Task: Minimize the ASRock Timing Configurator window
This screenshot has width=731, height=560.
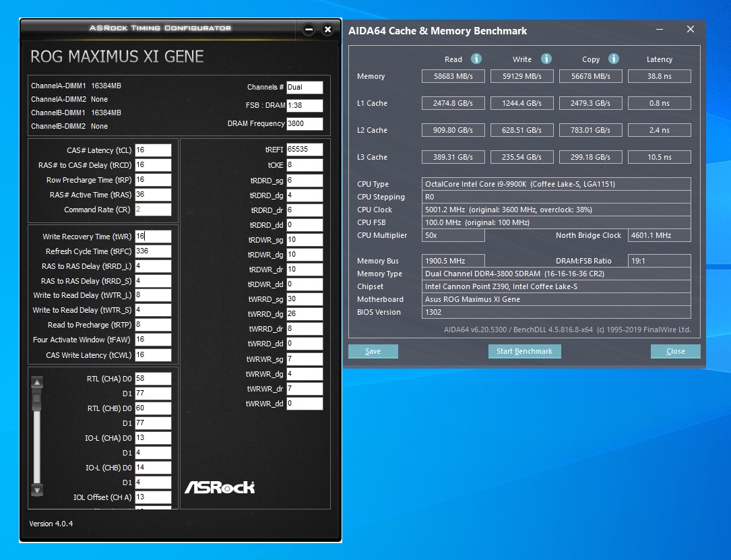Action: point(309,30)
